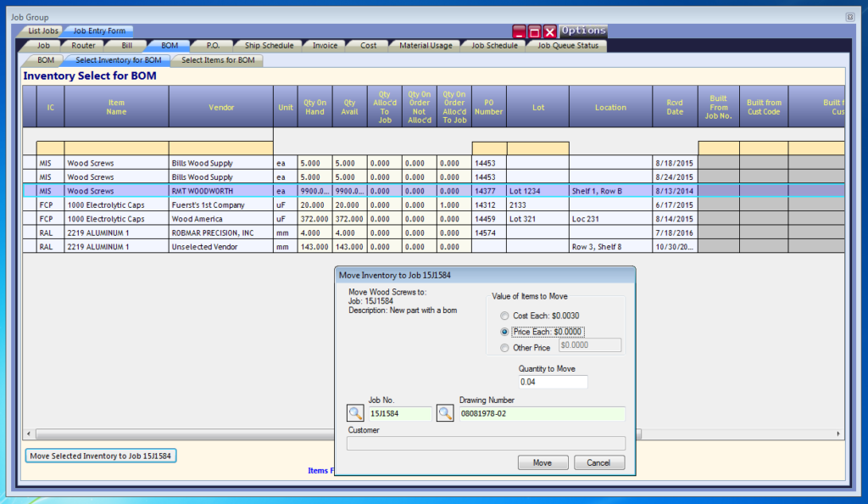Click the PO number 14574 cell
Viewport: 868px width, 504px height.
coord(489,232)
